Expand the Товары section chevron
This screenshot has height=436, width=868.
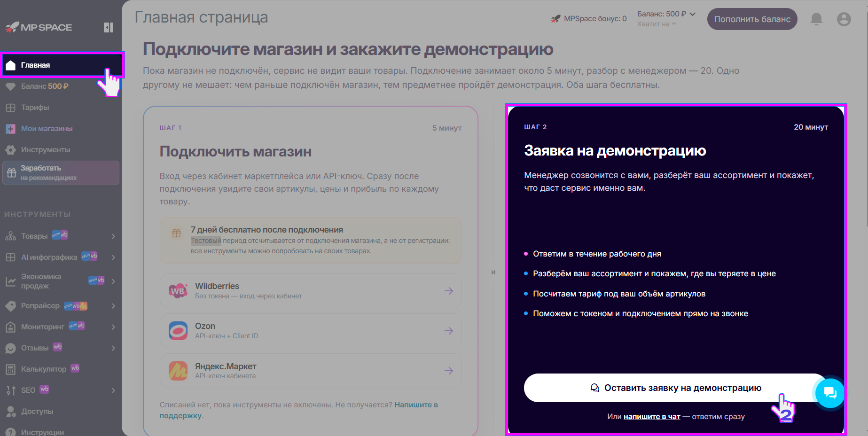pyautogui.click(x=113, y=236)
